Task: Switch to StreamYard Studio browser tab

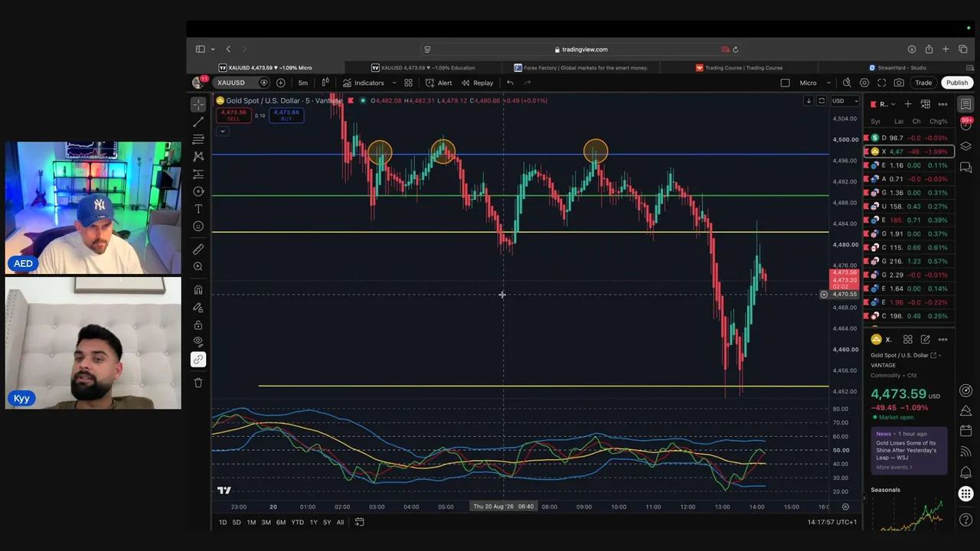Action: (897, 67)
